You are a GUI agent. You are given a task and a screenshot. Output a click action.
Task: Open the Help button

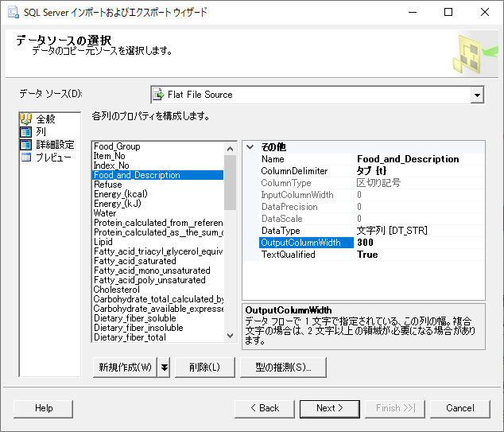point(44,408)
